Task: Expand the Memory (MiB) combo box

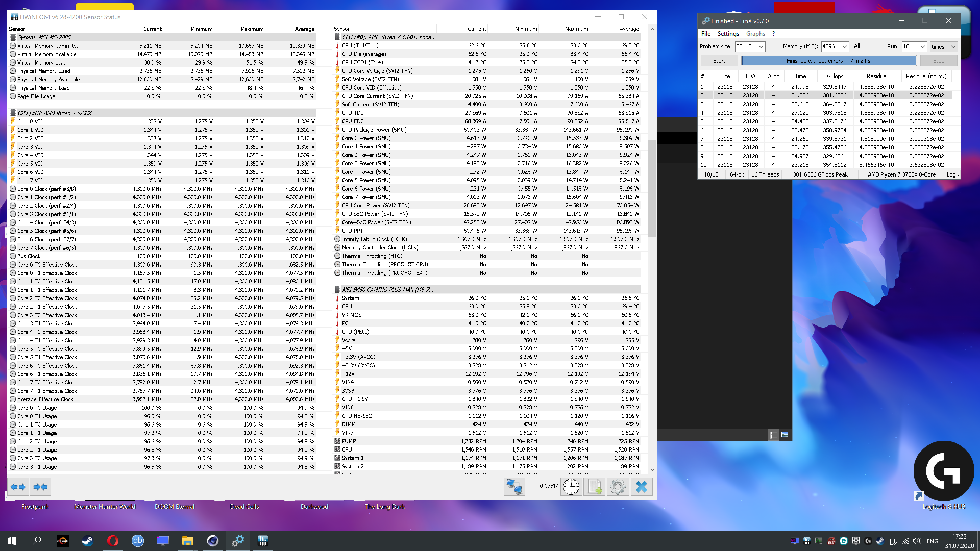Action: click(x=844, y=47)
